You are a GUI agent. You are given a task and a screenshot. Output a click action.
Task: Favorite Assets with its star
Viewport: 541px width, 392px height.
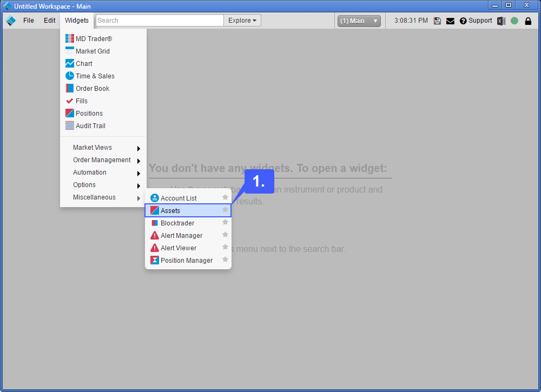[225, 210]
